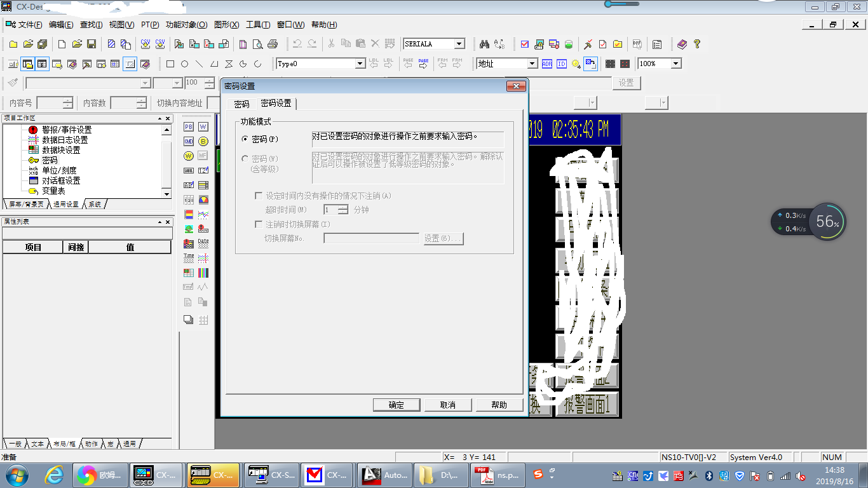
Task: Enable 设定时间内没有操作的情况下注销 checkbox
Action: pyautogui.click(x=259, y=196)
